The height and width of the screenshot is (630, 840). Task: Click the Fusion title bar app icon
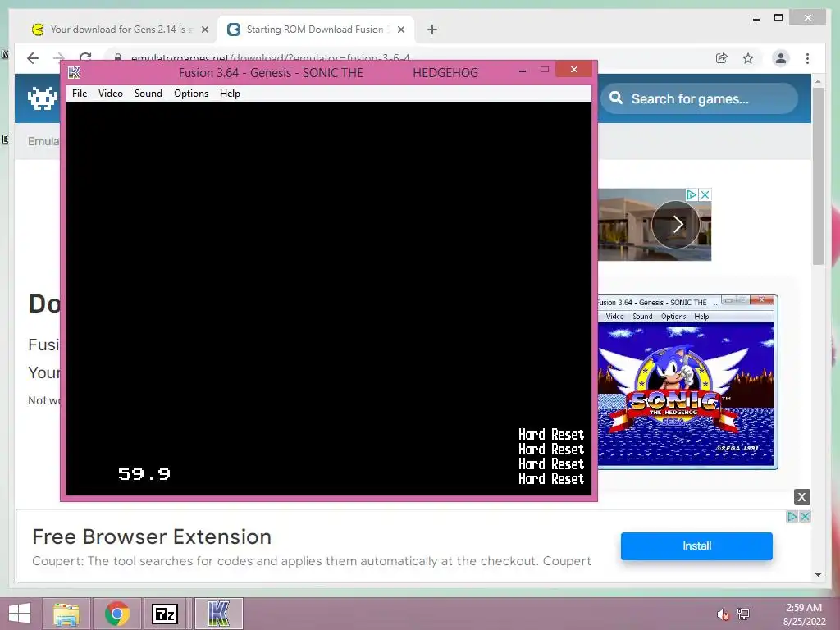click(x=74, y=72)
